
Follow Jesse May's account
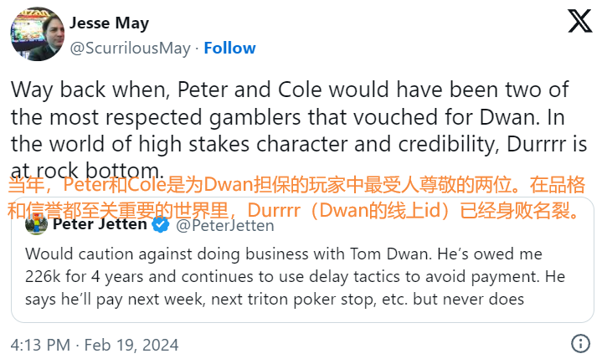click(229, 48)
